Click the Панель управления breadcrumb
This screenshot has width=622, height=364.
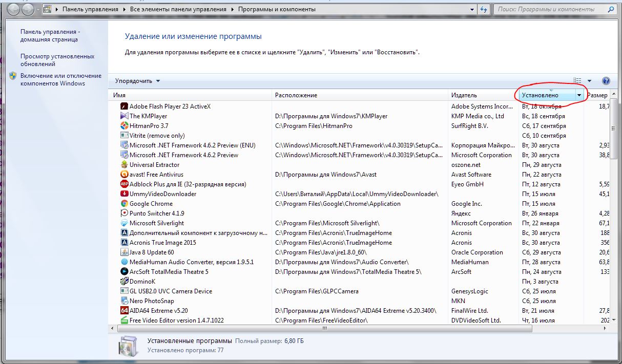point(91,9)
